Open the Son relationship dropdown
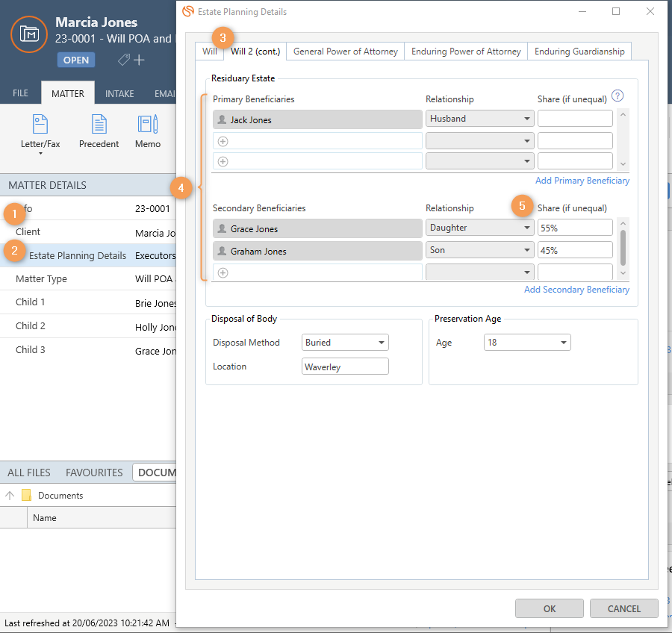 (x=479, y=250)
